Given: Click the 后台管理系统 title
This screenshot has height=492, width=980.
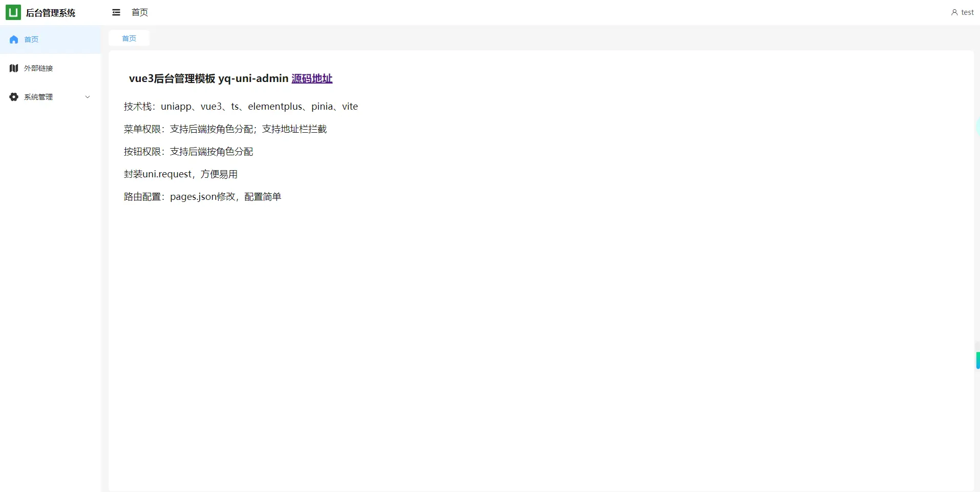Looking at the screenshot, I should pyautogui.click(x=51, y=13).
